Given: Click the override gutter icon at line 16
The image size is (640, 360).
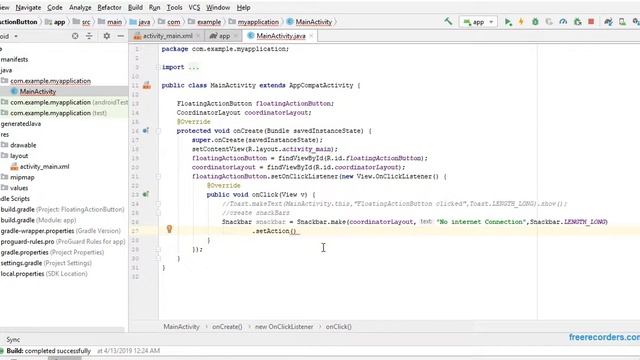Looking at the screenshot, I should point(146,131).
